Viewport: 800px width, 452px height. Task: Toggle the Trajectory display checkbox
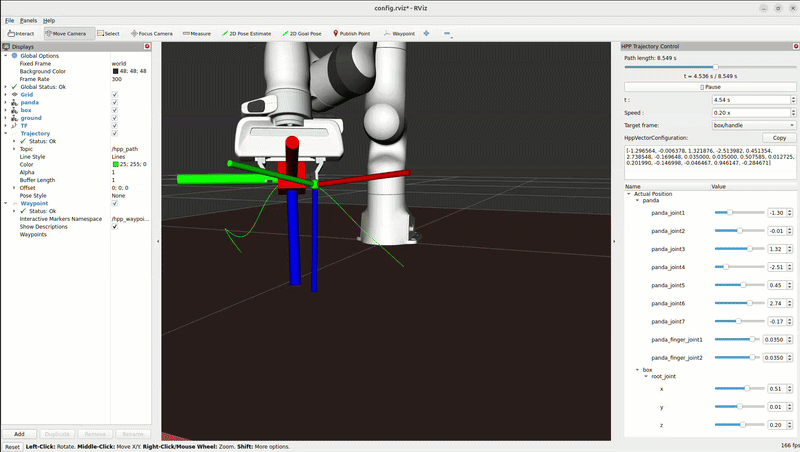115,133
